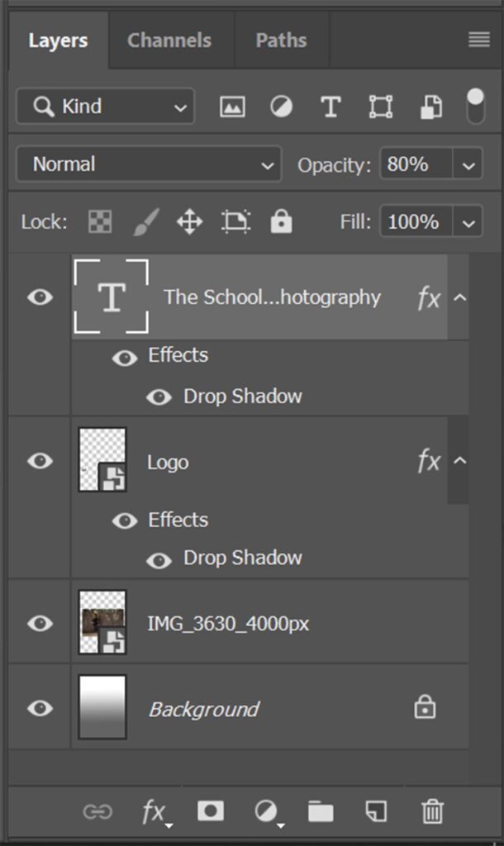Open the Normal blend mode dropdown
Image resolution: width=504 pixels, height=846 pixels.
149,164
